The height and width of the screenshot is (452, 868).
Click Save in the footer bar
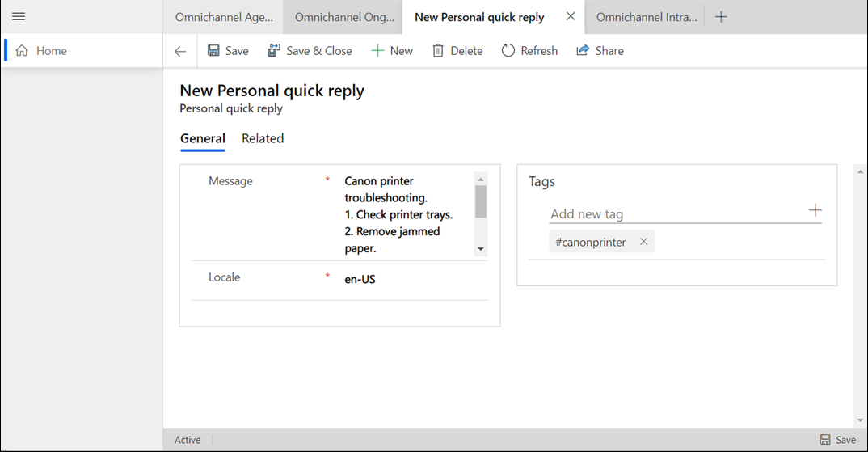coord(837,440)
